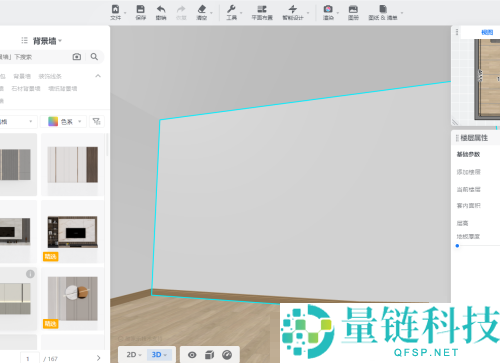Click the 保存 (Save) icon
The width and height of the screenshot is (500, 363).
(141, 12)
